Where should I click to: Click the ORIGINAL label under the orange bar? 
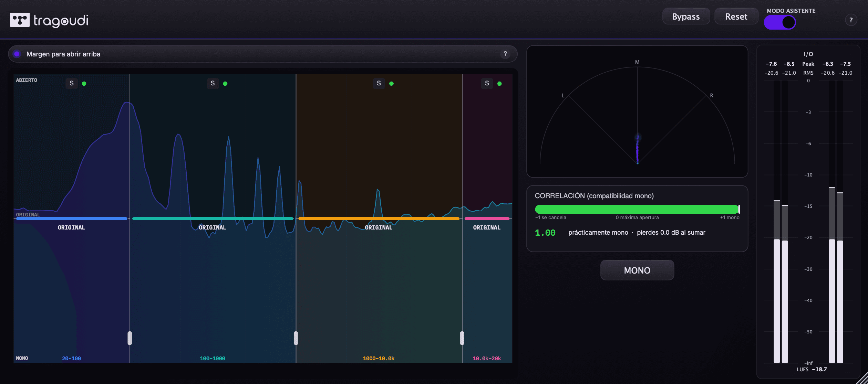pos(379,227)
